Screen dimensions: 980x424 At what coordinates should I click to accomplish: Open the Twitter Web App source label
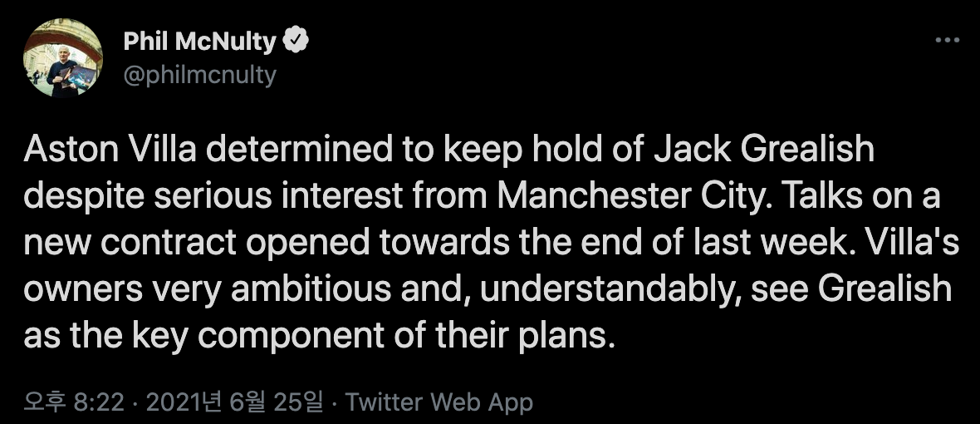439,402
